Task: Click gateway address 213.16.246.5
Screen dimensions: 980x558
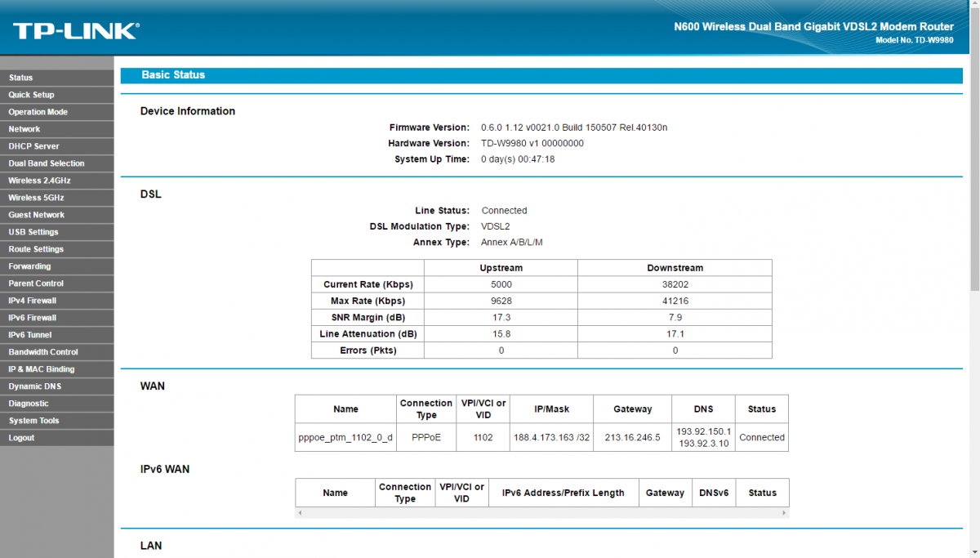Action: tap(632, 437)
